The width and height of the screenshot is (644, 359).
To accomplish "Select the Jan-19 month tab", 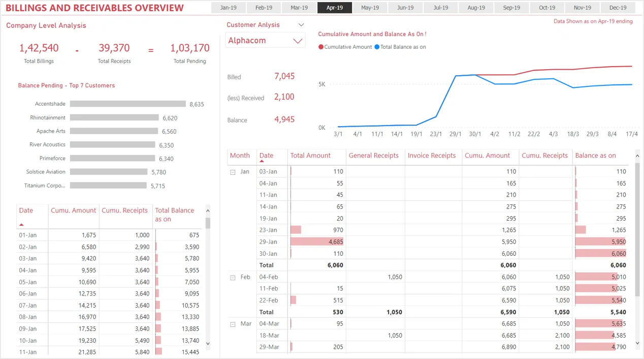I will (228, 8).
